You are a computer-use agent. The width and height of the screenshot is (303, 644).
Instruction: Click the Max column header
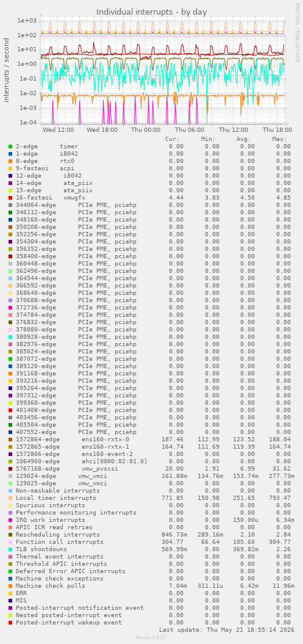point(279,139)
